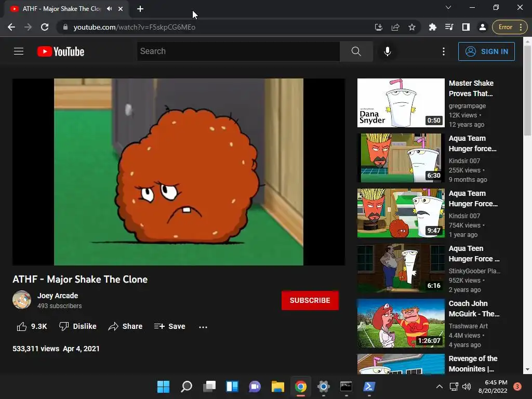The width and height of the screenshot is (532, 399).
Task: Open Joey Arcade channel avatar
Action: click(x=22, y=300)
